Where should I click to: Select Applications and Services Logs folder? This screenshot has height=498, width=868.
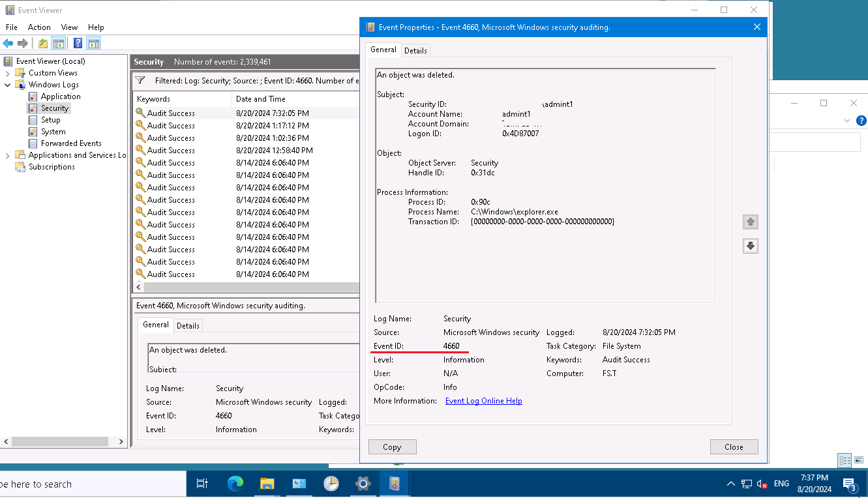[x=77, y=155]
